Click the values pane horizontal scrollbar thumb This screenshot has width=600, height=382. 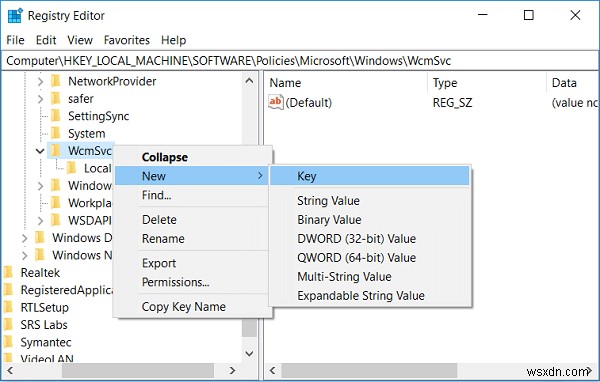[x=369, y=371]
